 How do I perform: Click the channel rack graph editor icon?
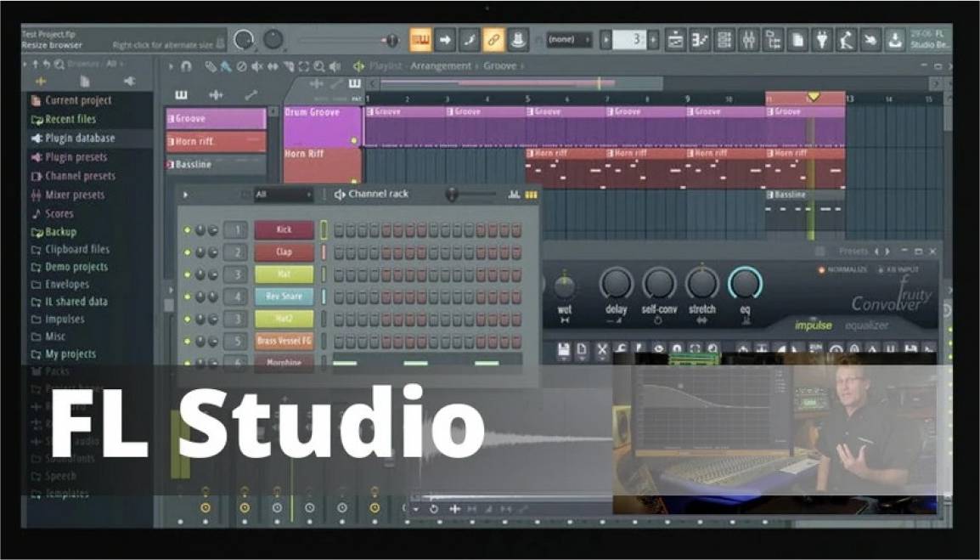pyautogui.click(x=514, y=195)
